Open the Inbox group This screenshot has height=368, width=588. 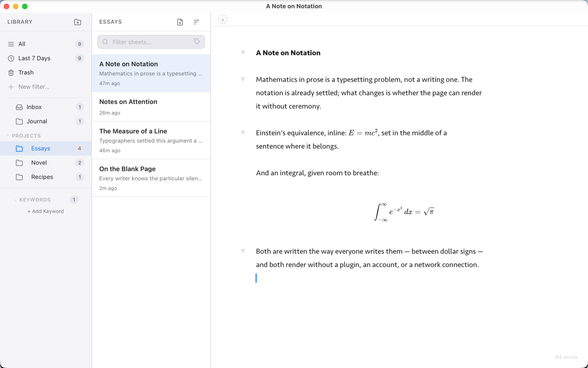(x=46, y=107)
